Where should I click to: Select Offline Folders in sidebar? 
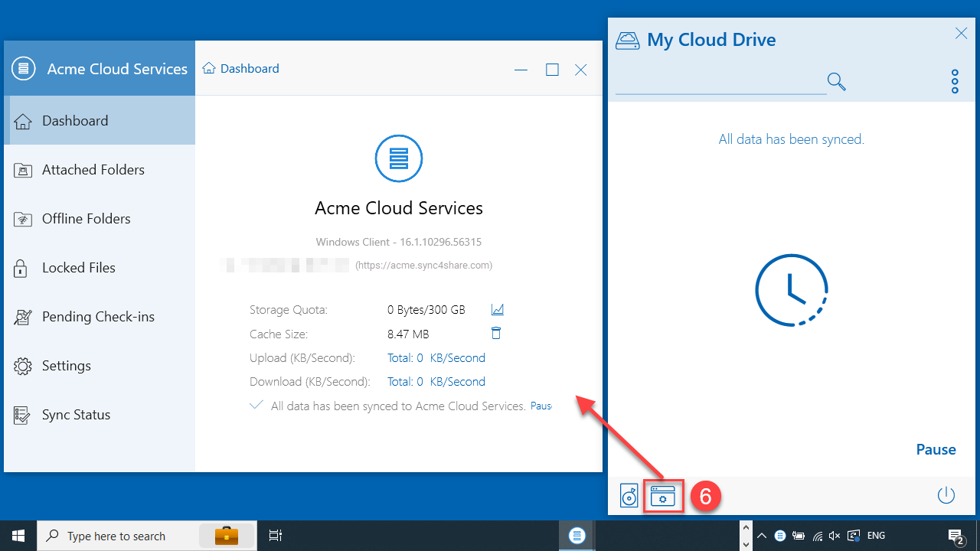[x=100, y=219]
